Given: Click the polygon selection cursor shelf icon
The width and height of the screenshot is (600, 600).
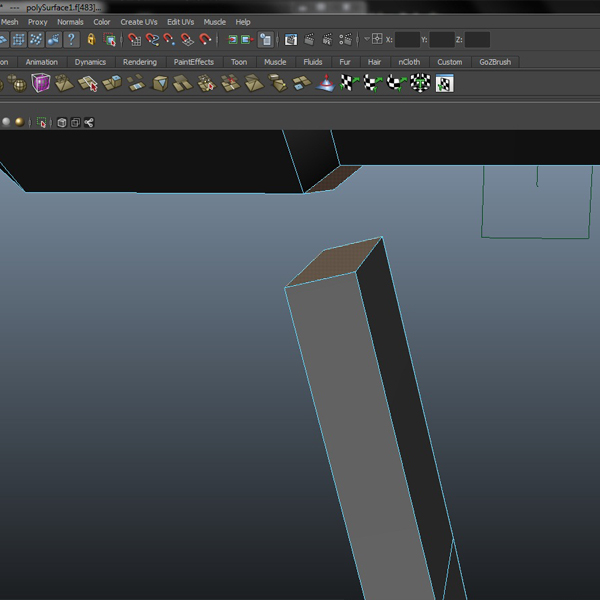Looking at the screenshot, I should pos(88,83).
